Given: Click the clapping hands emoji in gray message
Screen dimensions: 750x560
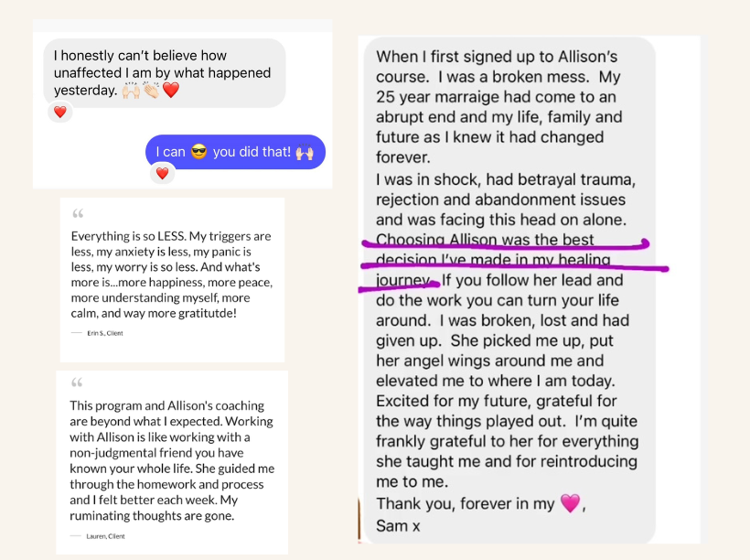Looking at the screenshot, I should (152, 91).
